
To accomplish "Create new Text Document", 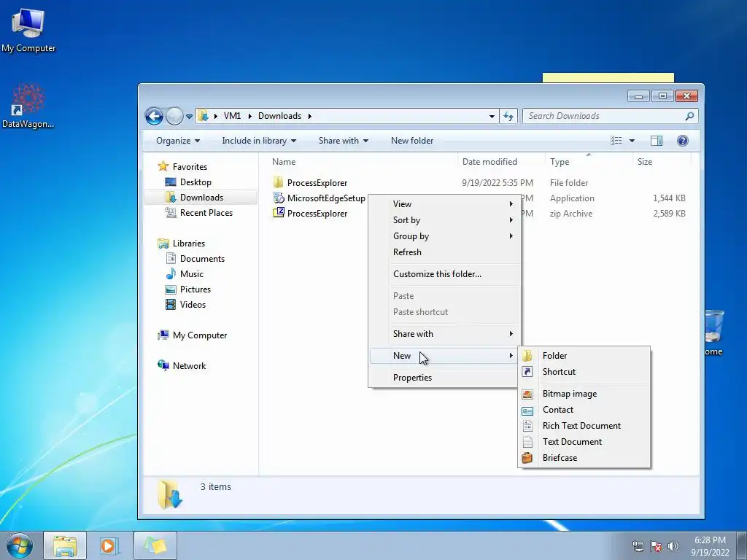I will 584,442.
